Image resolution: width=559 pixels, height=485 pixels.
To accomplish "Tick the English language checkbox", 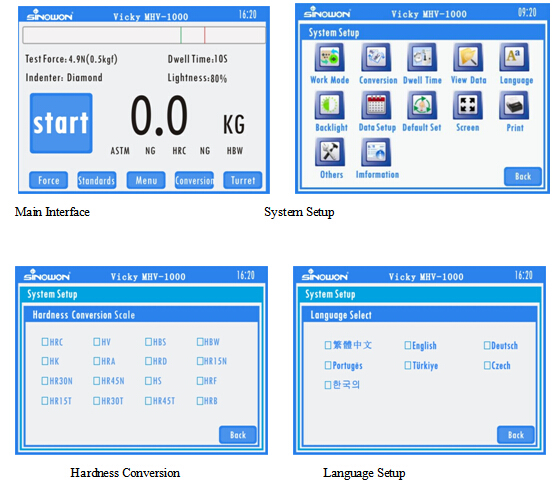I will (408, 345).
